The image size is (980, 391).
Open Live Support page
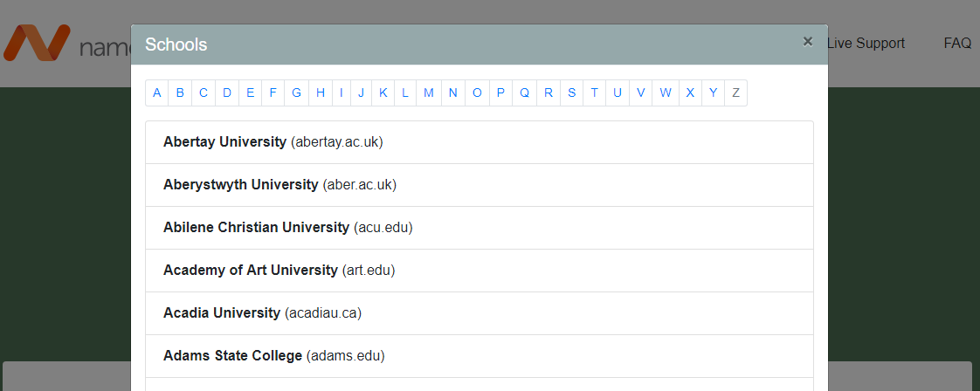click(x=865, y=43)
